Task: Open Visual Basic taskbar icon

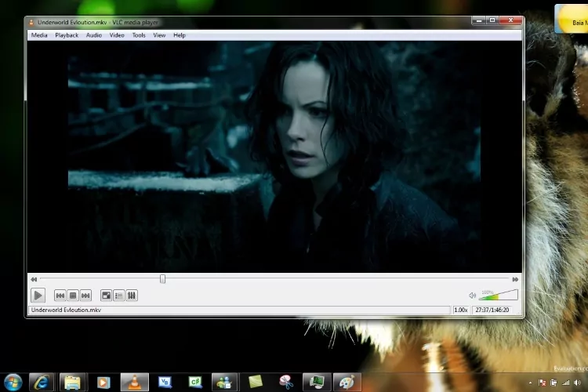Action: (165, 383)
